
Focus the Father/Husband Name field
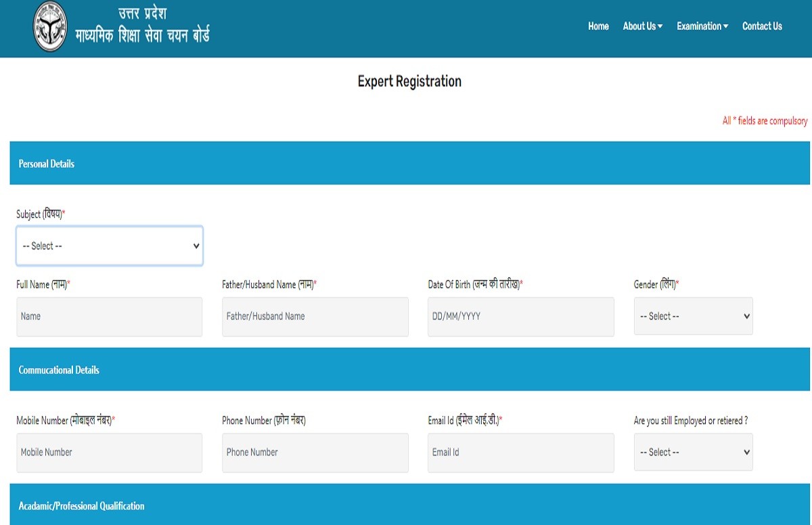coord(315,316)
